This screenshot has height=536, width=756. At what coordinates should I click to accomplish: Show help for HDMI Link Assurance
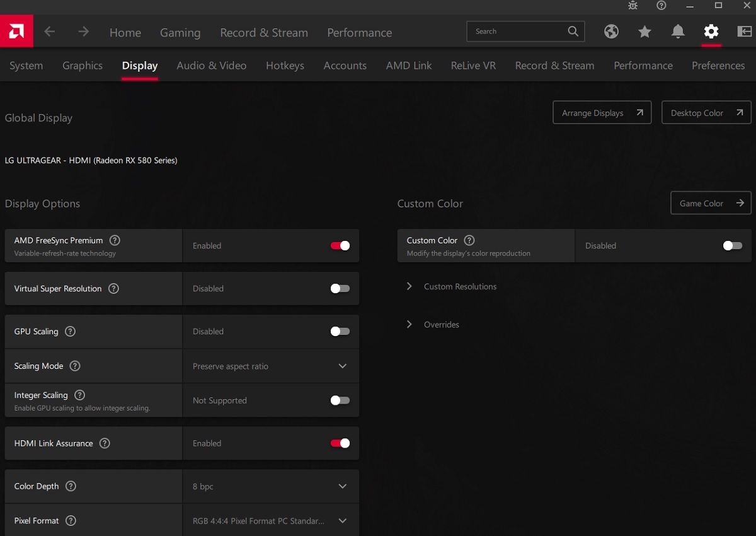[x=105, y=443]
